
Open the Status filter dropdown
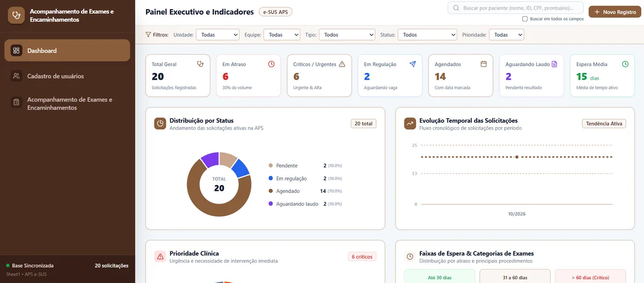[x=427, y=35]
